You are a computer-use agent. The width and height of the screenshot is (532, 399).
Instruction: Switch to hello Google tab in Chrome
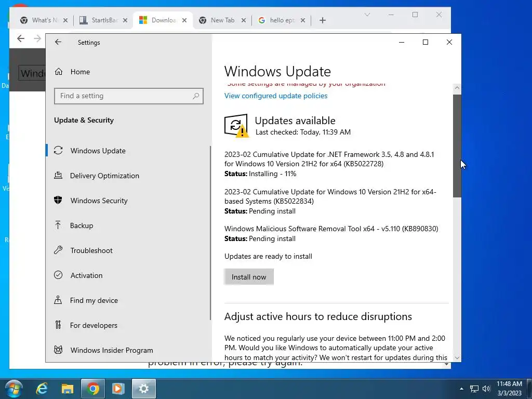point(282,20)
